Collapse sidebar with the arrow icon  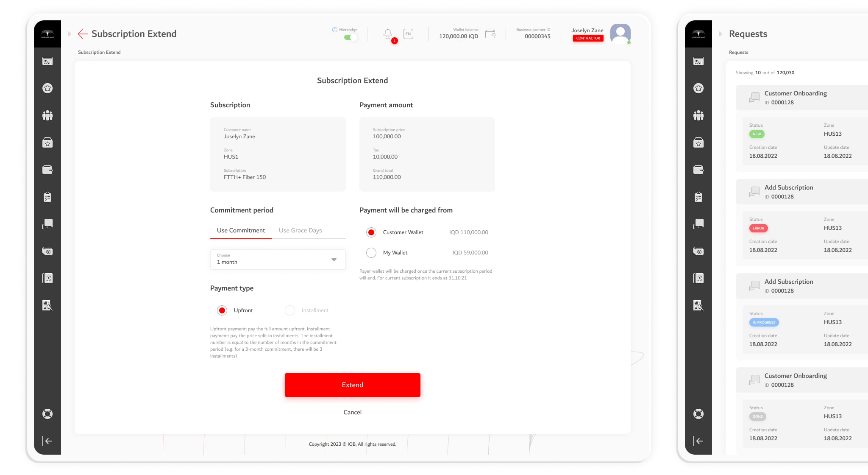tap(47, 441)
